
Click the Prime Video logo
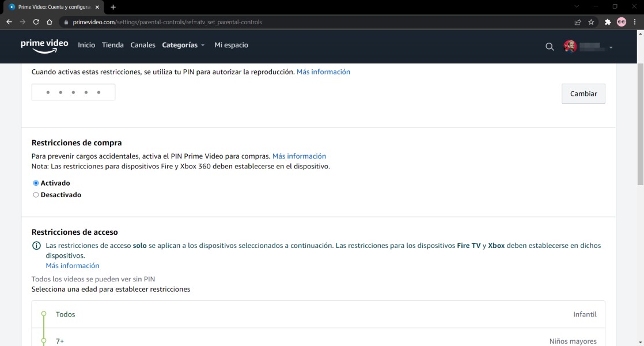point(44,46)
